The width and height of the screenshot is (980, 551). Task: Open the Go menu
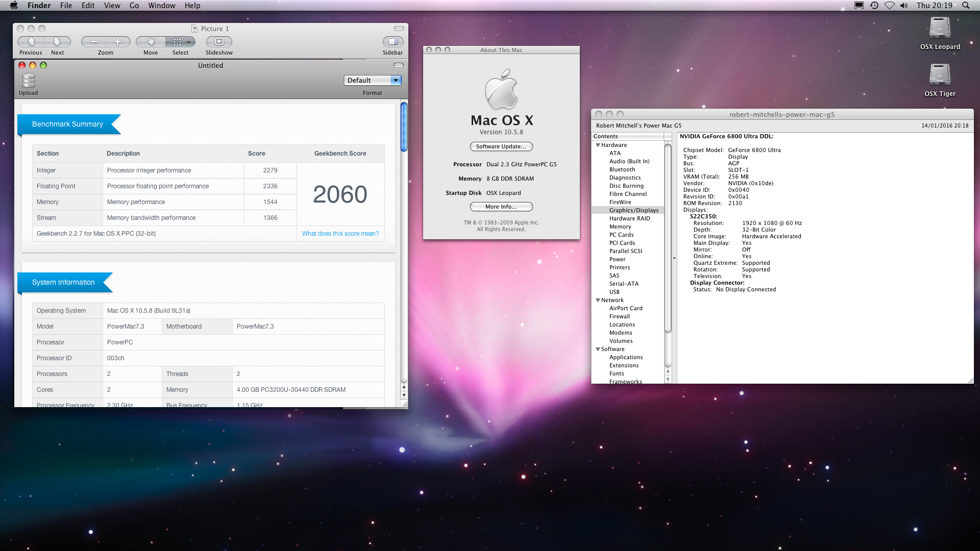point(134,6)
